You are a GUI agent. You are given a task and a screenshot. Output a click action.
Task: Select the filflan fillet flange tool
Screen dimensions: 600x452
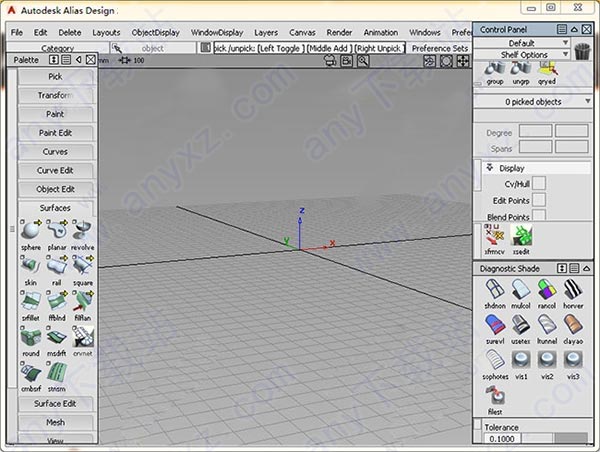[x=83, y=301]
